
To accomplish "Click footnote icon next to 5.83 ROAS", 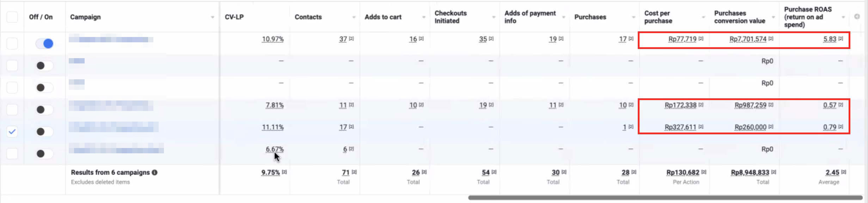I will pyautogui.click(x=841, y=39).
